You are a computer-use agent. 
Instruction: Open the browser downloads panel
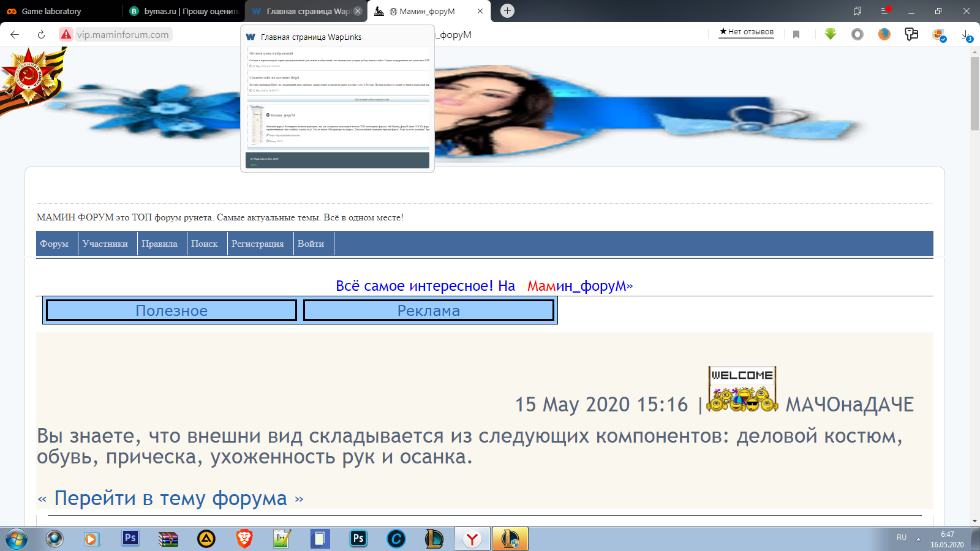click(966, 35)
